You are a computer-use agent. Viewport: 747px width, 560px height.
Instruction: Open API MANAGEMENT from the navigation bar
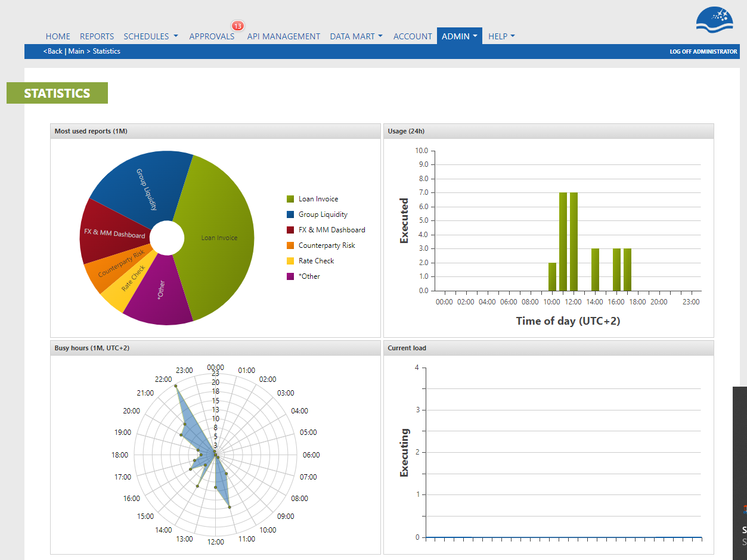tap(284, 36)
